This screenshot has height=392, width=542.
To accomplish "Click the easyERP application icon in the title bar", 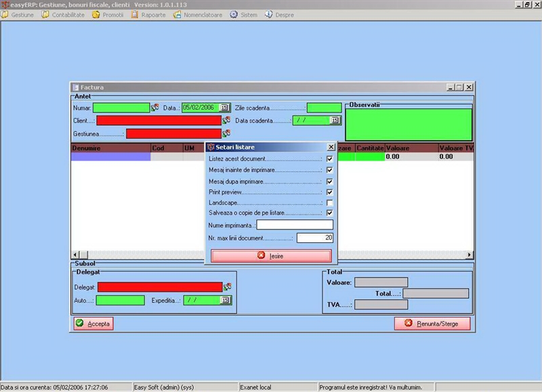I will 5,4.
